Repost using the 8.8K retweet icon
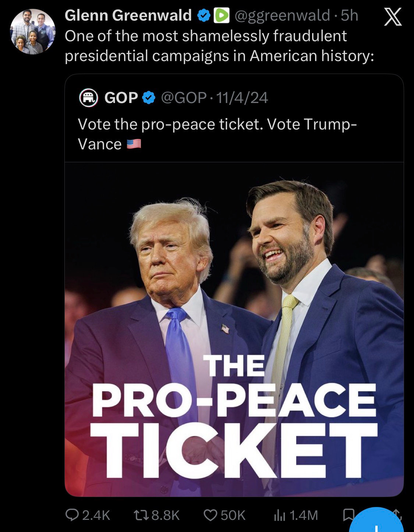This screenshot has height=532, width=414. (141, 515)
